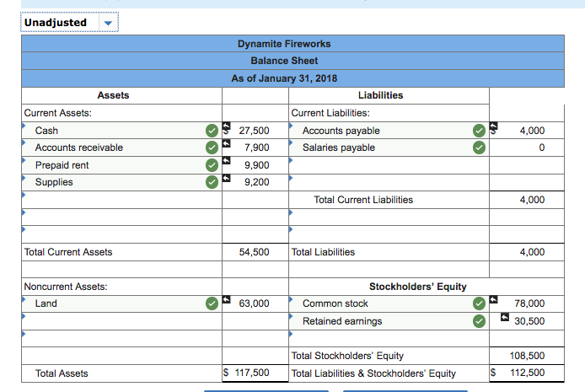
Task: Click the Prepaid rent amount 9,900
Action: pyautogui.click(x=257, y=165)
